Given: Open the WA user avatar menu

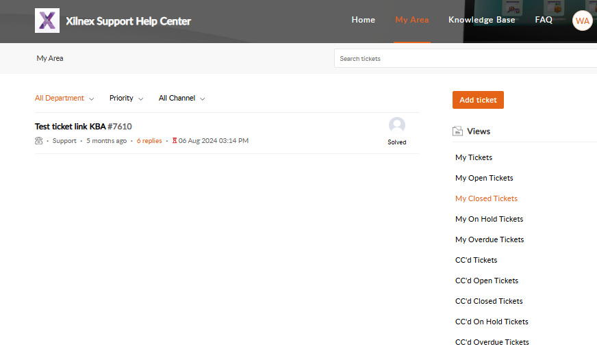Looking at the screenshot, I should pyautogui.click(x=582, y=21).
